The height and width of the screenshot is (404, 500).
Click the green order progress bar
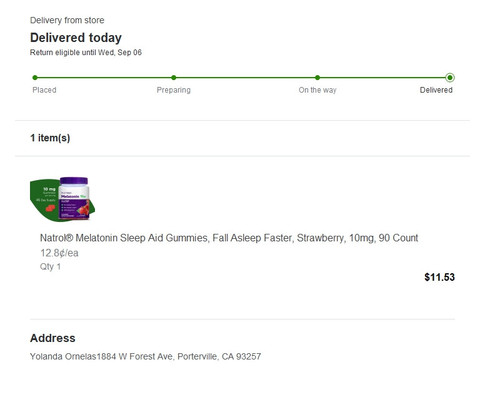[x=242, y=78]
